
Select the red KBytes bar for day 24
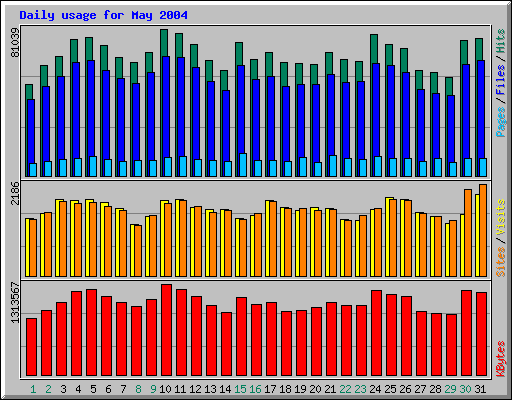click(x=376, y=333)
